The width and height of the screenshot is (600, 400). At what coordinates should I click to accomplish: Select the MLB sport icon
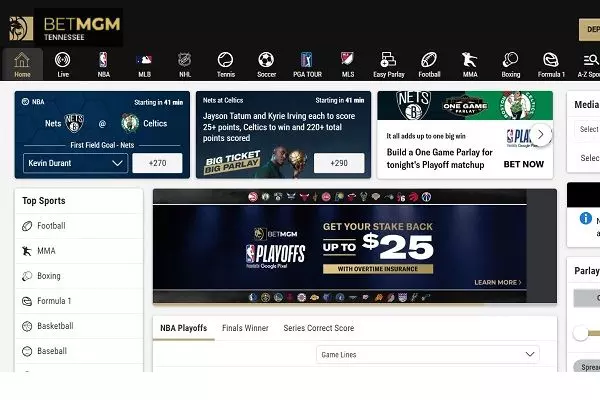pyautogui.click(x=144, y=65)
